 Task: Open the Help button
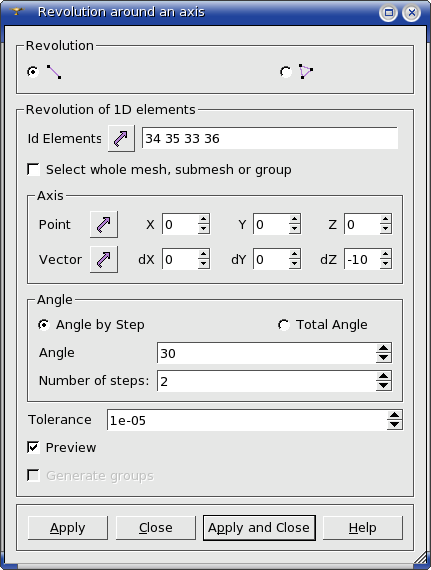pyautogui.click(x=363, y=528)
